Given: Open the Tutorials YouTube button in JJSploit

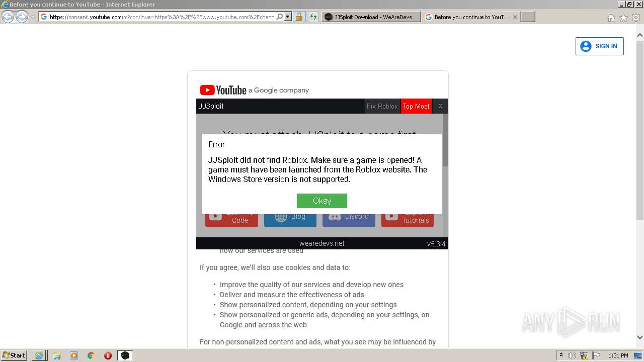Looking at the screenshot, I should click(408, 218).
